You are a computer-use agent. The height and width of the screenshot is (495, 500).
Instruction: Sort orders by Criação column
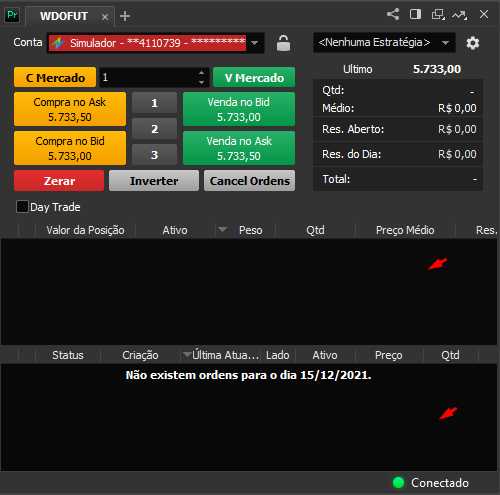(140, 355)
